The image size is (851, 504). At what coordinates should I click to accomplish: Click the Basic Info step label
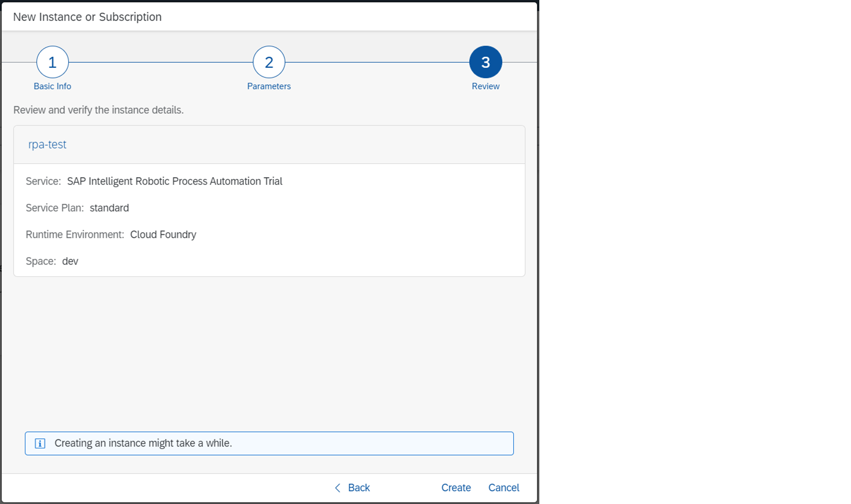point(52,86)
